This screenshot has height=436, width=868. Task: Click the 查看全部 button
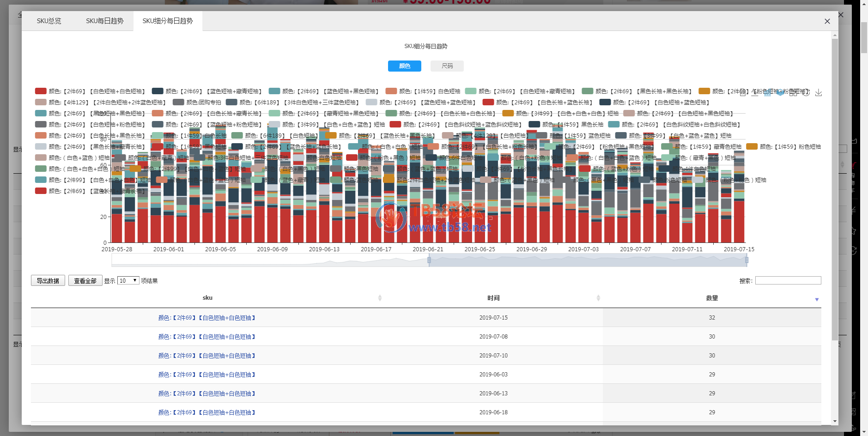click(x=85, y=281)
